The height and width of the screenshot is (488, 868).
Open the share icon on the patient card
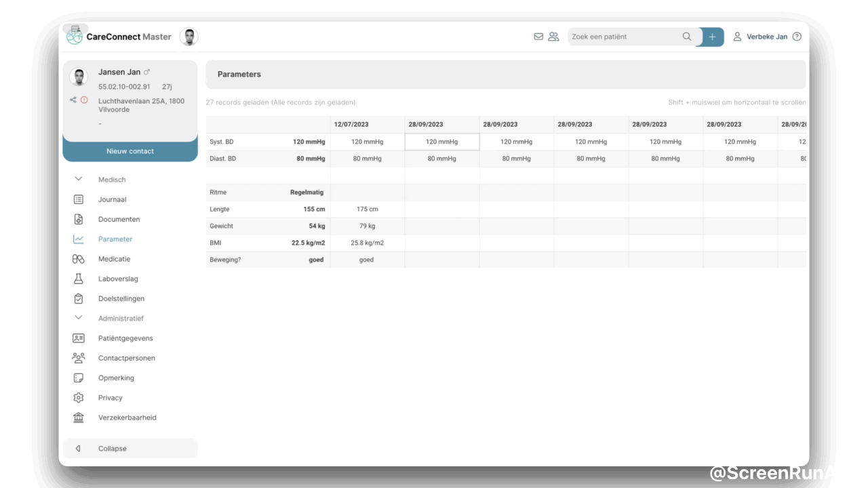coord(73,99)
